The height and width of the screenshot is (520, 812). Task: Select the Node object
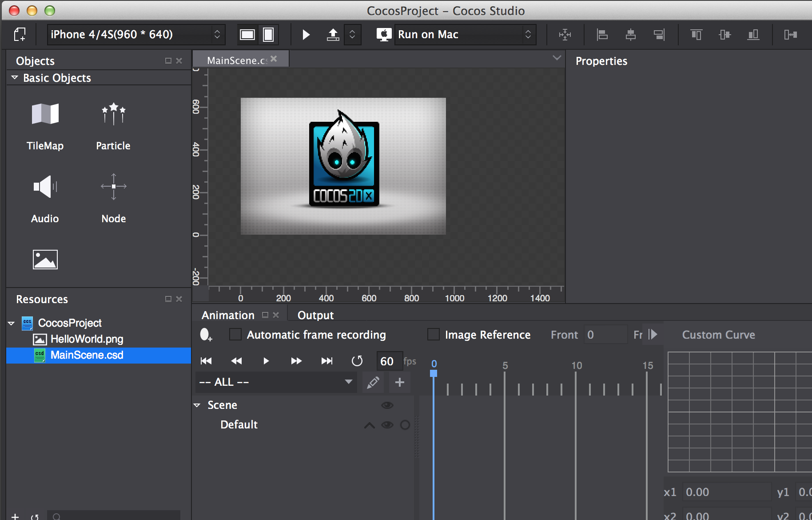click(x=114, y=199)
